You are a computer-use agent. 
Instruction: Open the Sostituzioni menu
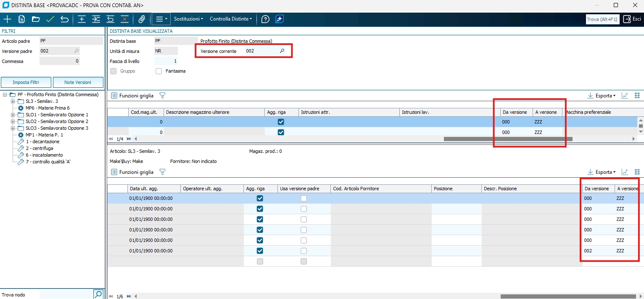(x=188, y=19)
